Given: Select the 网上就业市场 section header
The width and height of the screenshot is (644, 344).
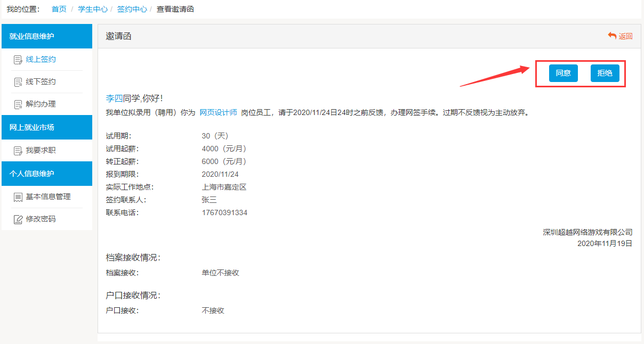Looking at the screenshot, I should pos(47,127).
